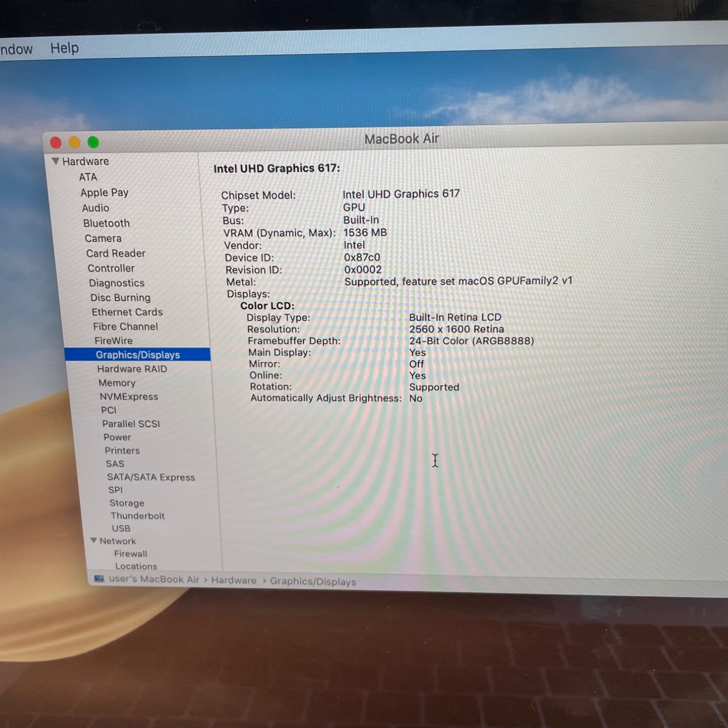Viewport: 728px width, 728px height.
Task: Select Graphics/Displays in the sidebar
Action: click(x=137, y=355)
